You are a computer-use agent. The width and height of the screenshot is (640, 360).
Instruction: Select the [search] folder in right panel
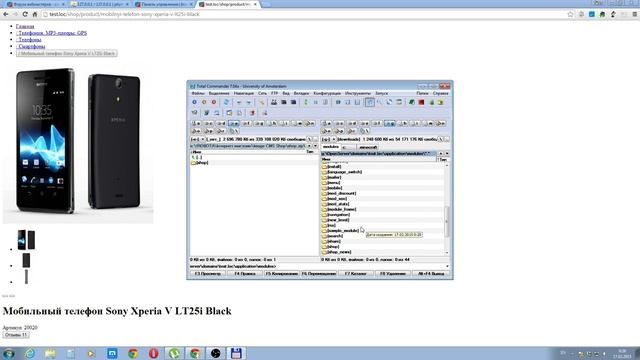[332, 236]
